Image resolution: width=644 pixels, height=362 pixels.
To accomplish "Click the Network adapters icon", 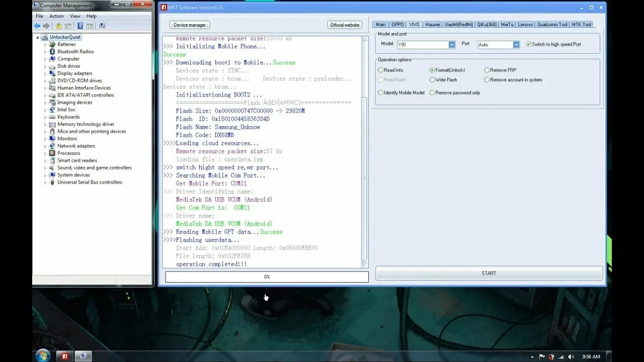I will pos(52,146).
